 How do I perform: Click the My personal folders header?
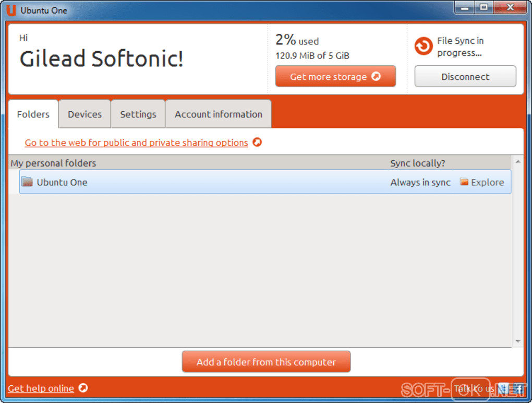(53, 163)
